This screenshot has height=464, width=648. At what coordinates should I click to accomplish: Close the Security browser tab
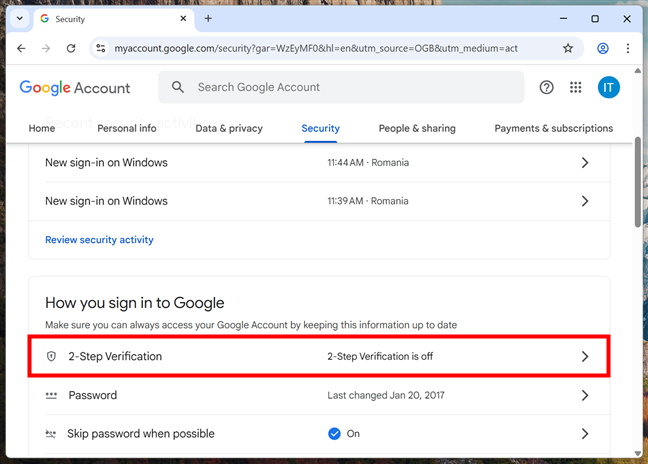pyautogui.click(x=183, y=19)
